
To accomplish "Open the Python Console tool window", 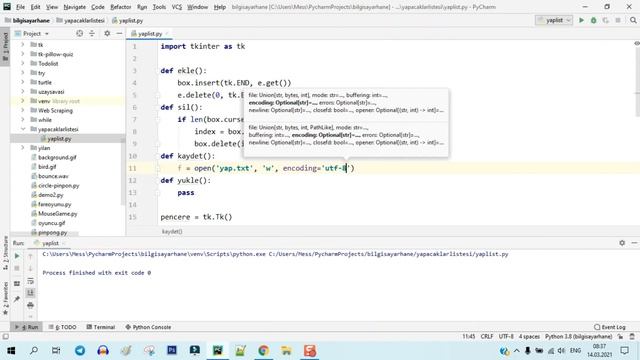I will coord(148,327).
